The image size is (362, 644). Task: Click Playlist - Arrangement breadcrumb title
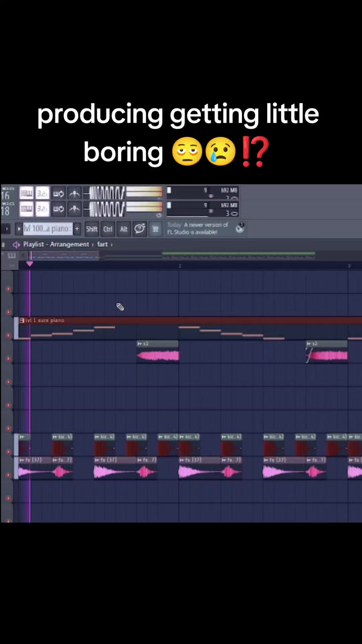coord(56,244)
